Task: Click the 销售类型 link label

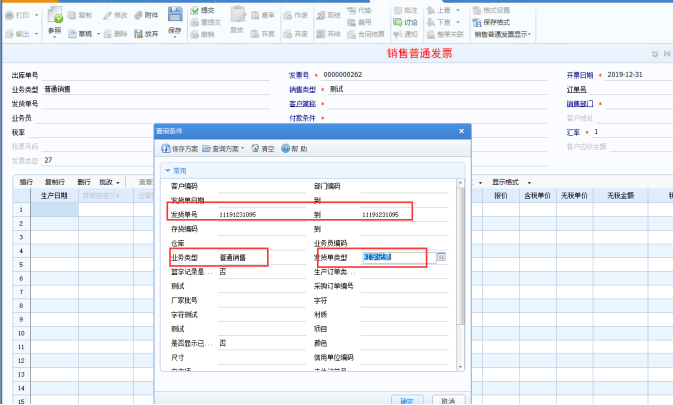Action: [302, 89]
